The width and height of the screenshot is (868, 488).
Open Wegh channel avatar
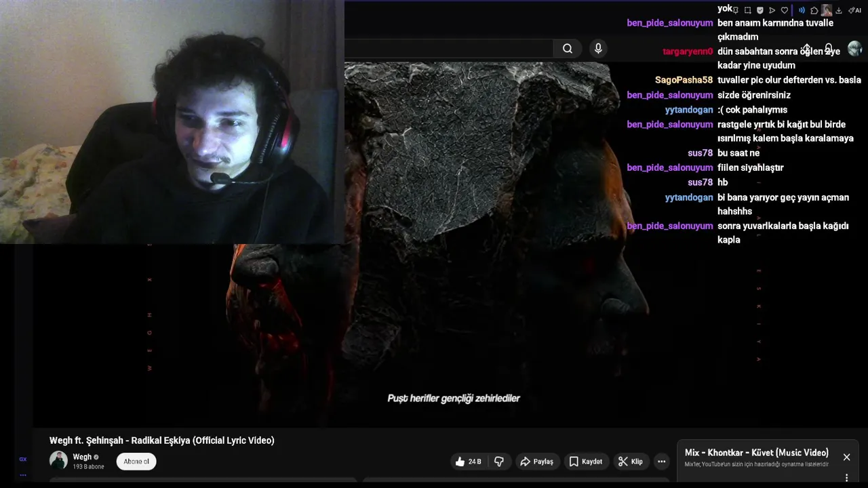click(58, 461)
